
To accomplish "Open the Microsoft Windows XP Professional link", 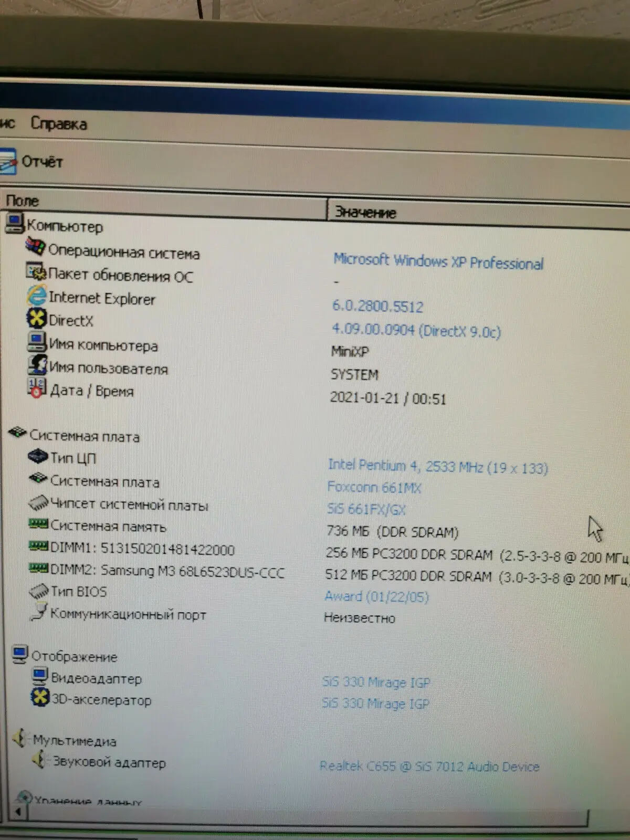I will (438, 260).
